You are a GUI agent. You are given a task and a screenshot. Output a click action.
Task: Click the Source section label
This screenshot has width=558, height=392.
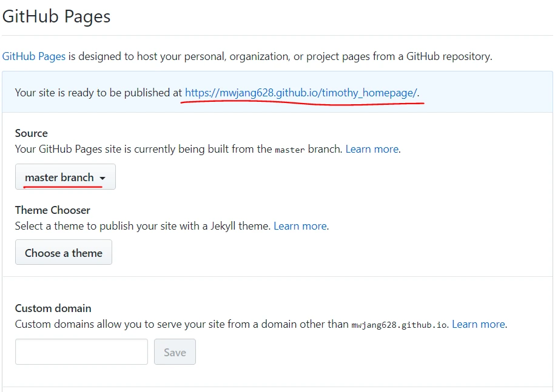click(x=32, y=133)
